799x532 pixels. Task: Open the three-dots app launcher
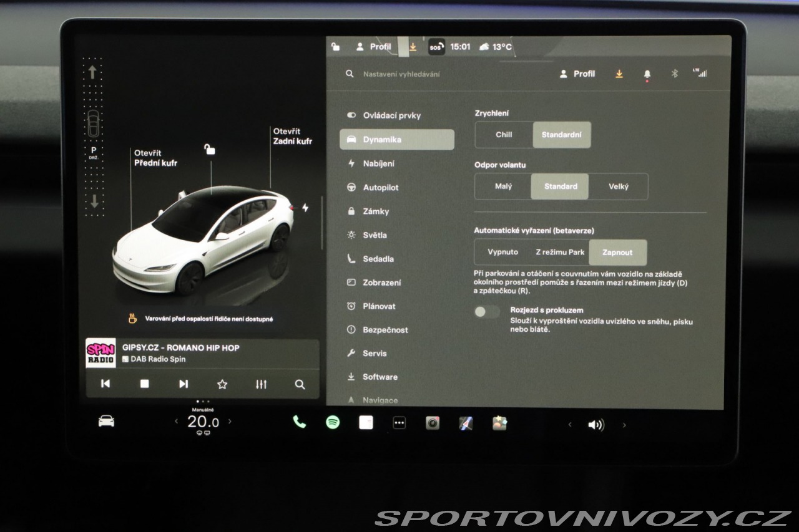399,423
